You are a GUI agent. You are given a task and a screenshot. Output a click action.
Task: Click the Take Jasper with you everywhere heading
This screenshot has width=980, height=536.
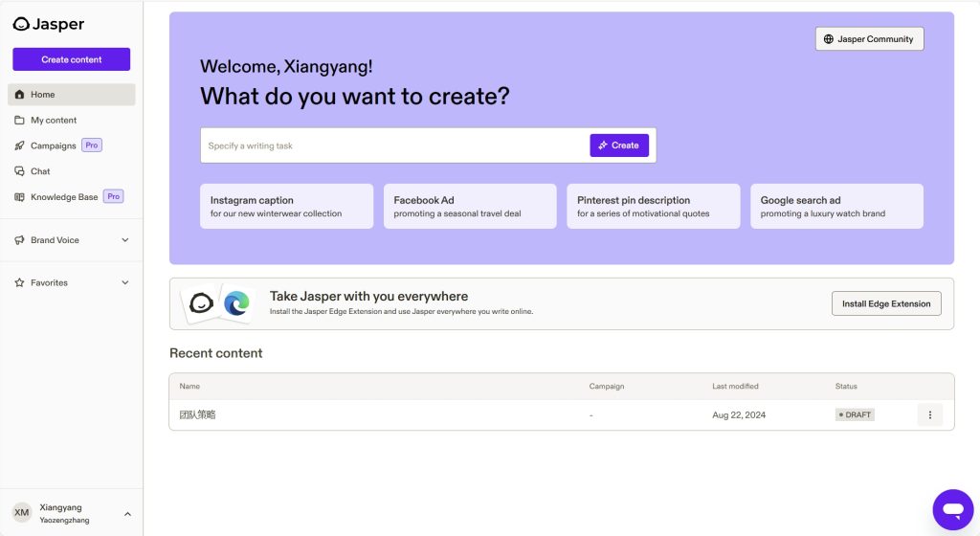368,296
